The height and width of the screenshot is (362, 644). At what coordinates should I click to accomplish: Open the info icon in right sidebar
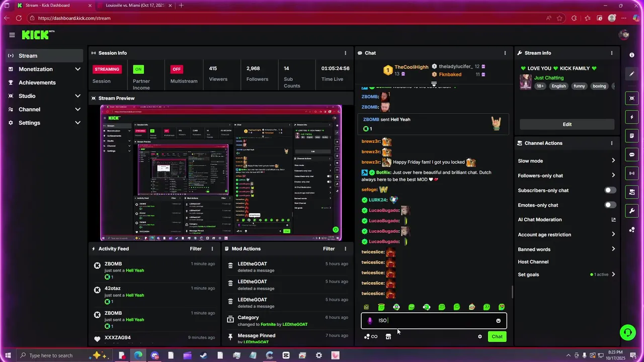[632, 55]
